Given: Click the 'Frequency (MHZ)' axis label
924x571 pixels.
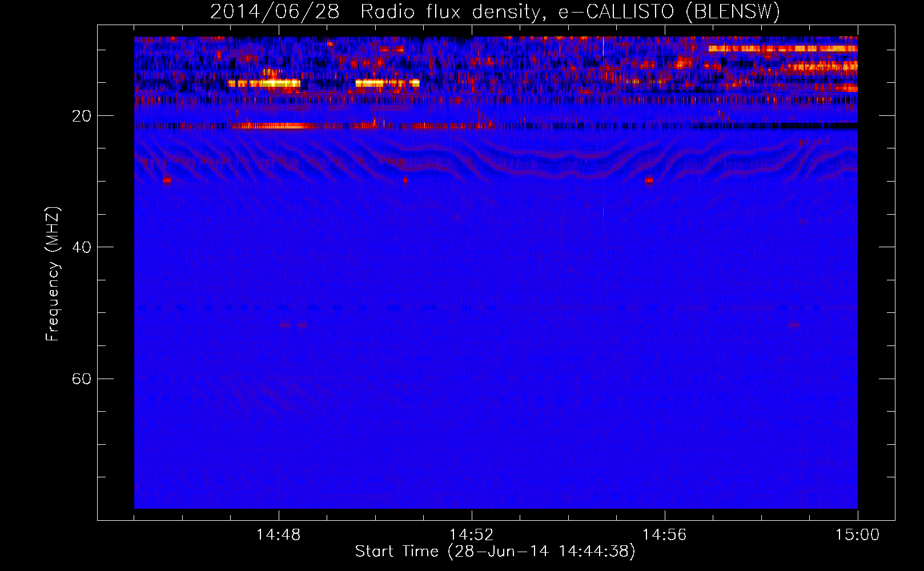Looking at the screenshot, I should [x=53, y=274].
